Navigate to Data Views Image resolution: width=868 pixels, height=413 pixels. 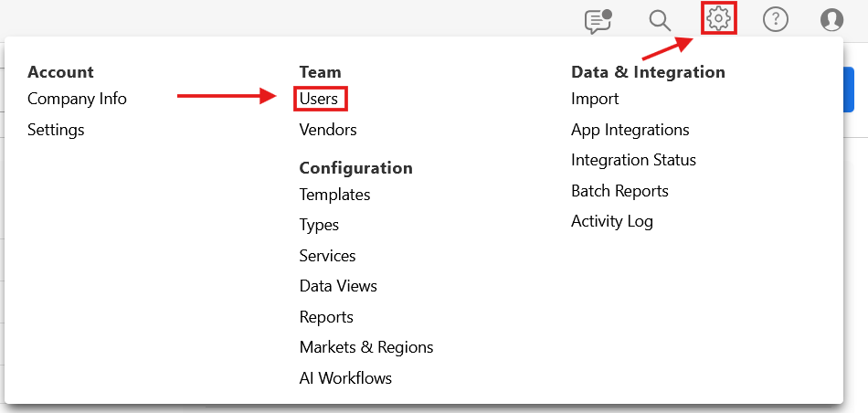pos(338,286)
